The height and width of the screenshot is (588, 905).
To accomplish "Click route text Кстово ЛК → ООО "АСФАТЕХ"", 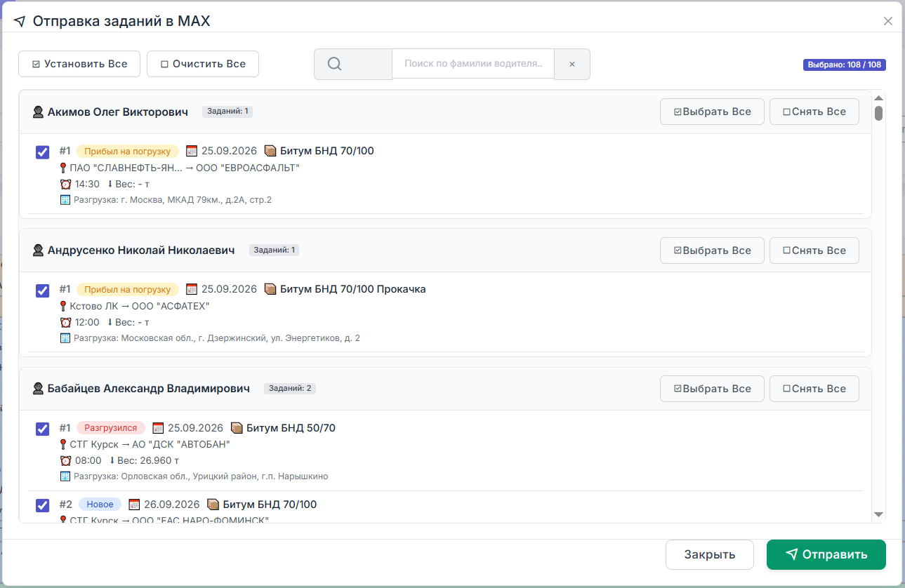I will (140, 307).
